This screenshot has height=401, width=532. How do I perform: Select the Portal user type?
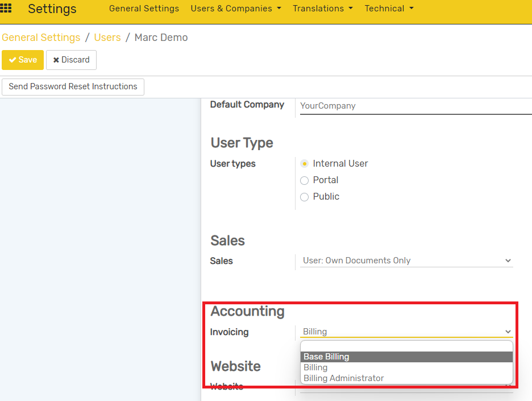click(304, 180)
